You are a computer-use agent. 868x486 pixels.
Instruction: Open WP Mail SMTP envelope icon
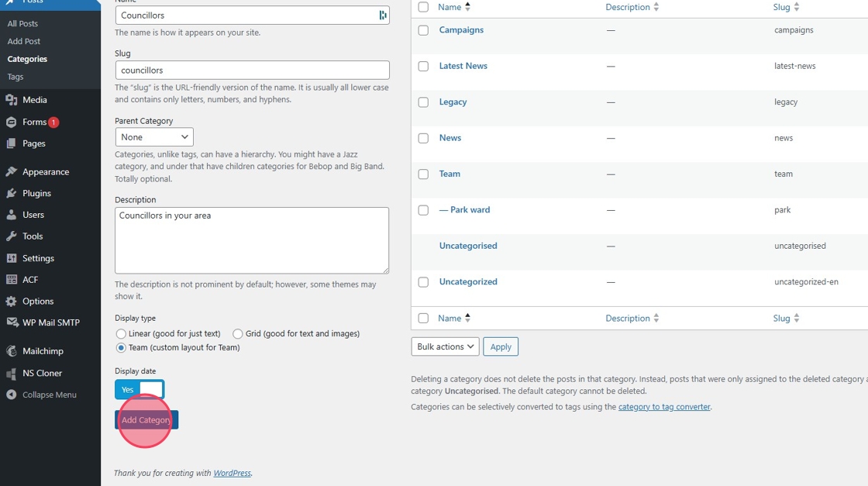[11, 322]
